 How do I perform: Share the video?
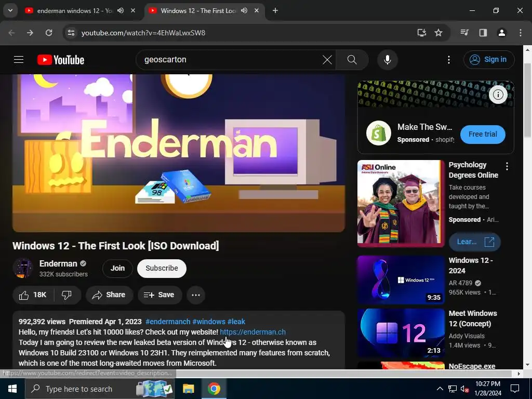pos(109,295)
